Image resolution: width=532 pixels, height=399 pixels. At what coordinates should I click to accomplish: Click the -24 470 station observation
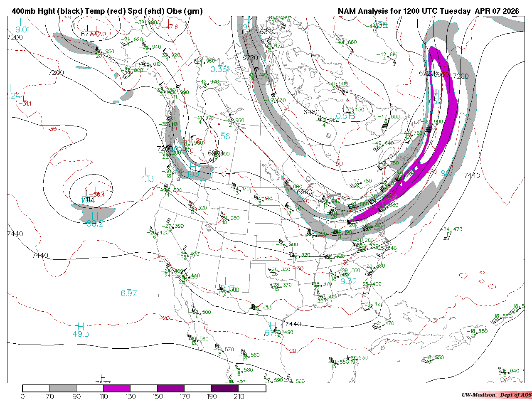452,229
